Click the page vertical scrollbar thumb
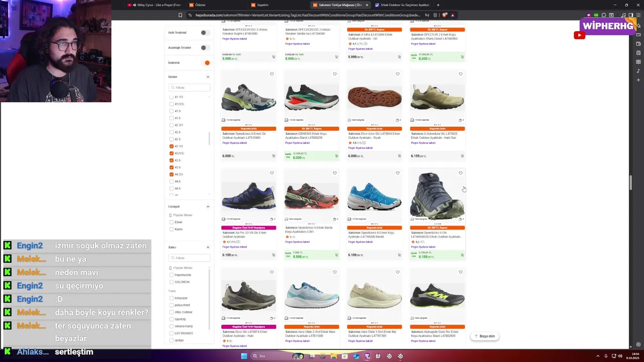 pyautogui.click(x=631, y=183)
